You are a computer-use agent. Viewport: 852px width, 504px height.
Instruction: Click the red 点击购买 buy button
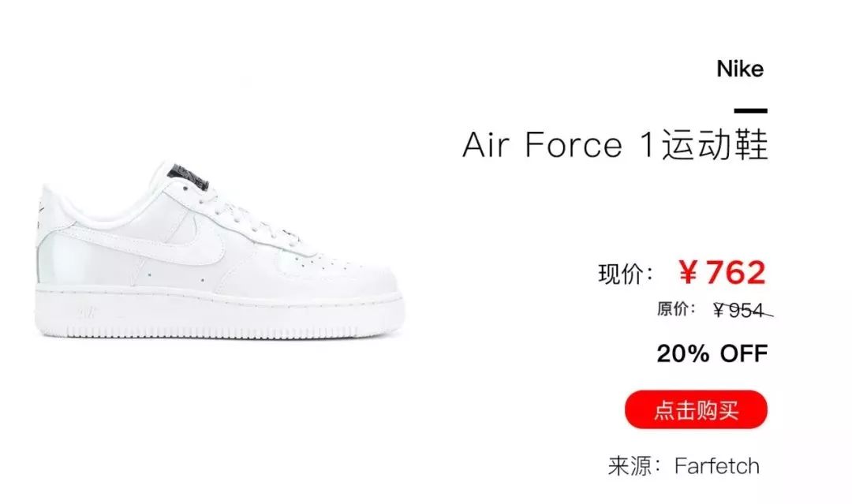pos(696,409)
